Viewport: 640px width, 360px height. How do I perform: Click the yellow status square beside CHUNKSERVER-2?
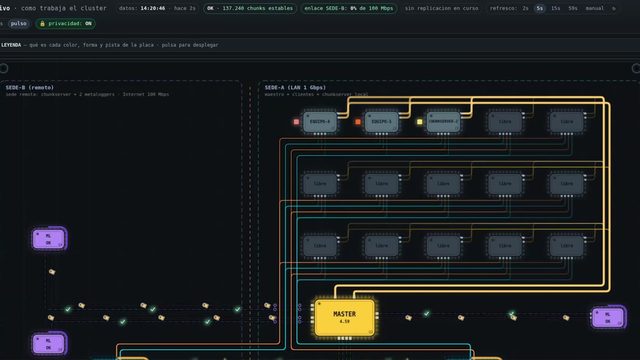(x=420, y=122)
